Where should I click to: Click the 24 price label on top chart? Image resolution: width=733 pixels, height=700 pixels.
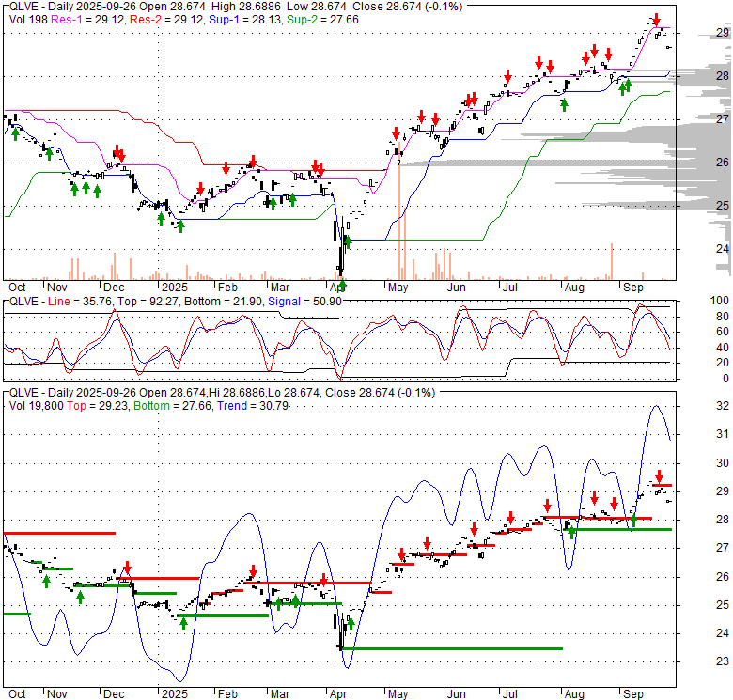[723, 249]
